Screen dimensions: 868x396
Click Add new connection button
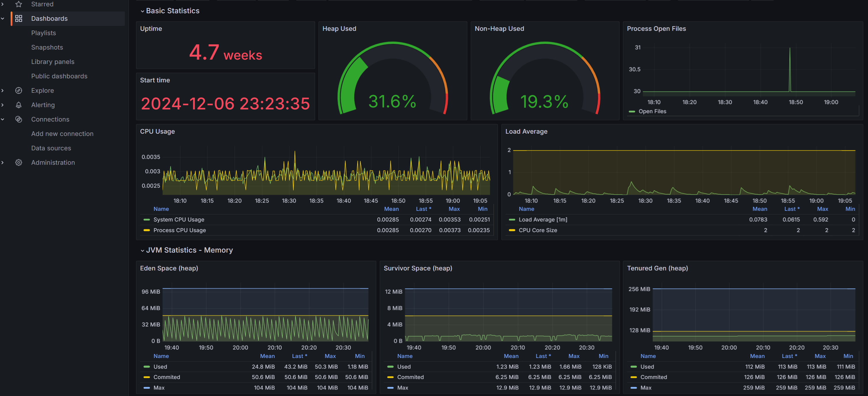(x=62, y=133)
